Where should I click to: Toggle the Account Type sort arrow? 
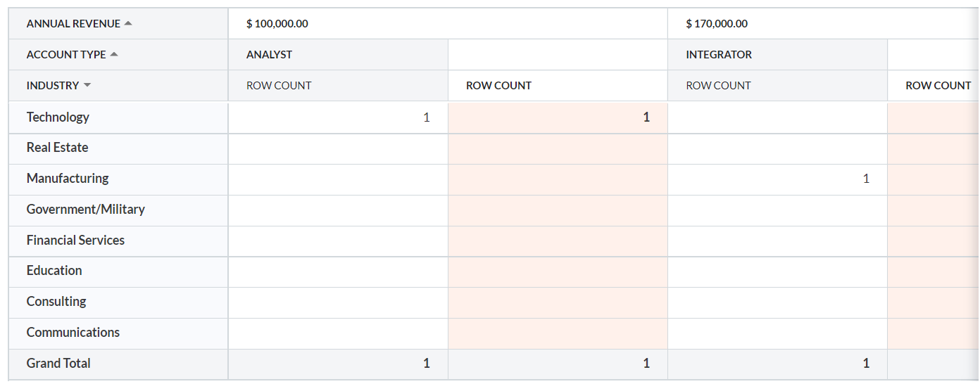pos(114,54)
